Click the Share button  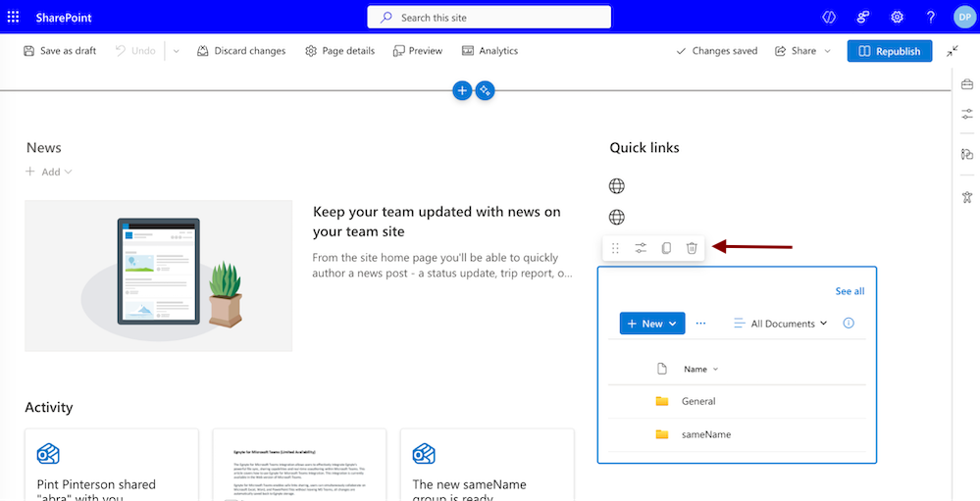796,51
